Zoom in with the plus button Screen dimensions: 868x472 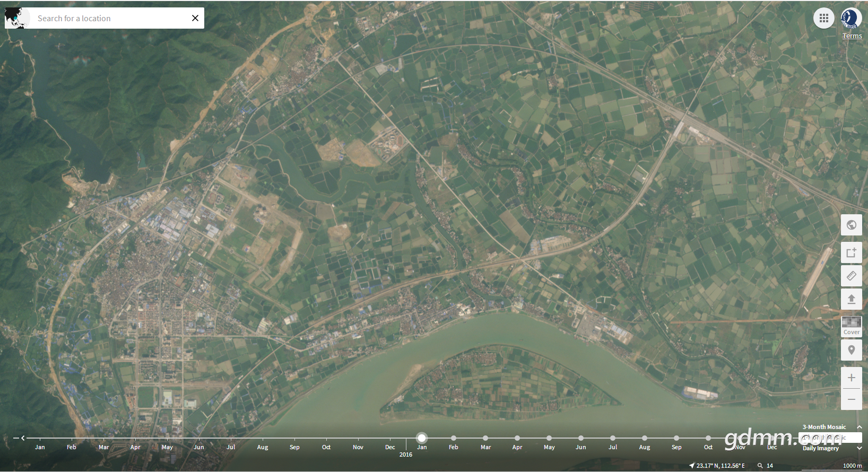point(852,378)
